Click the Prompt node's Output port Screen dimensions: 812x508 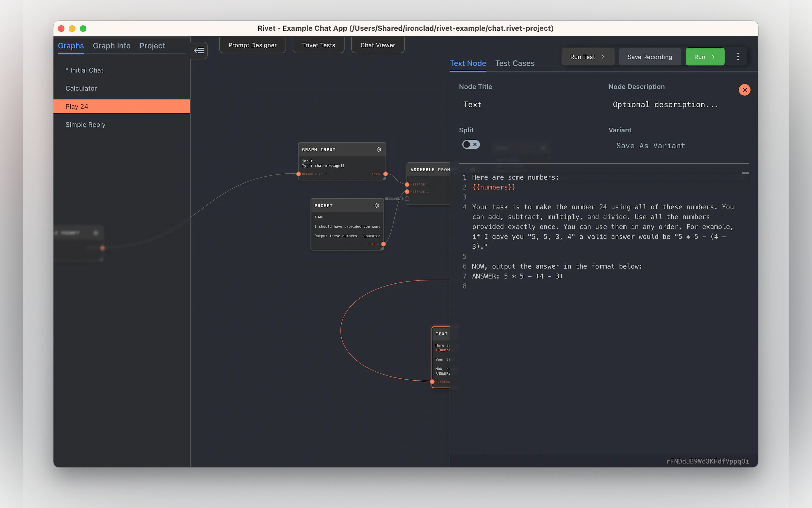383,244
